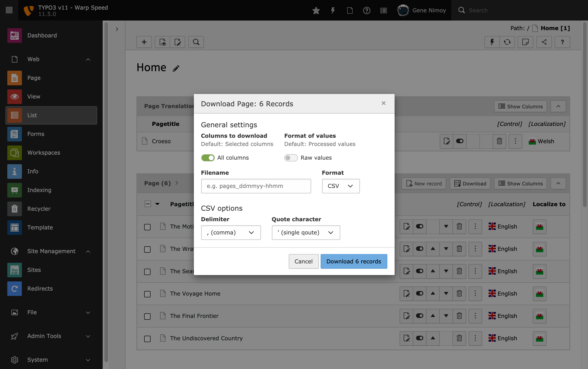
Task: Open the Recycler module in the sidebar
Action: [x=39, y=209]
